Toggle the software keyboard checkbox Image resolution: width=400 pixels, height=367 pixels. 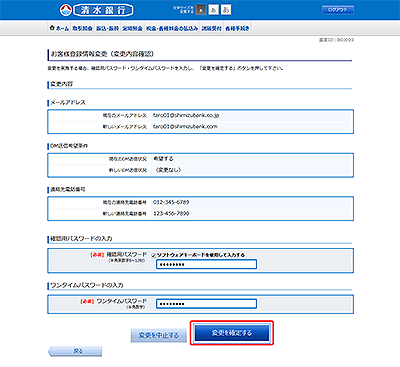153,255
